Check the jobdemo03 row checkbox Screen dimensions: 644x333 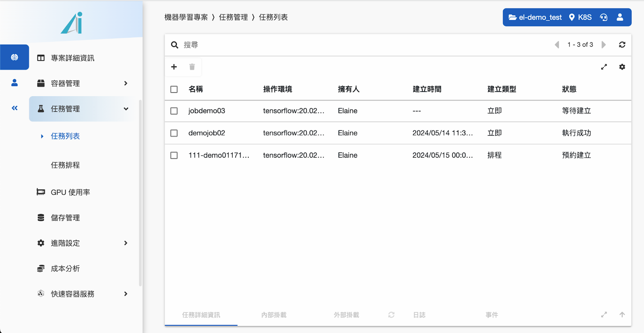[x=174, y=111]
